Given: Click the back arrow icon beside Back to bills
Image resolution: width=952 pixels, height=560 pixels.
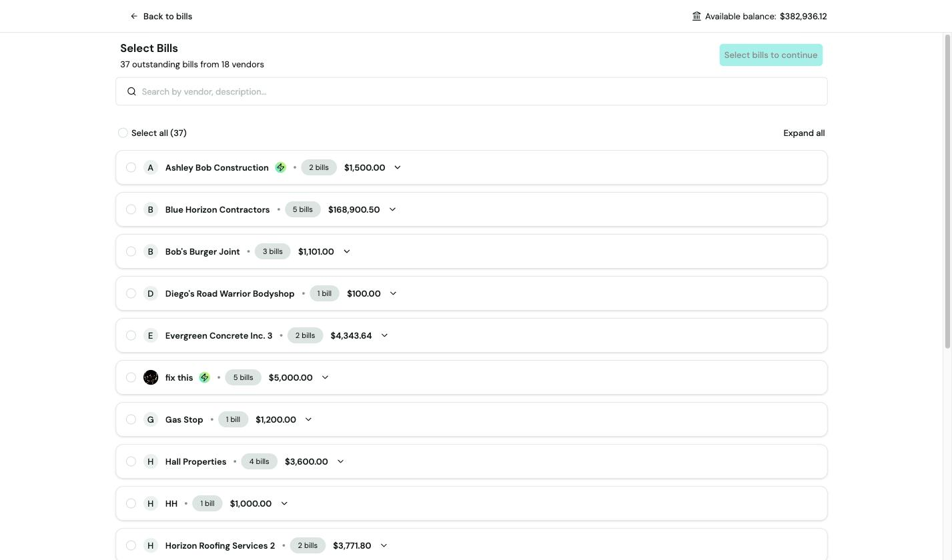Looking at the screenshot, I should 134,16.
